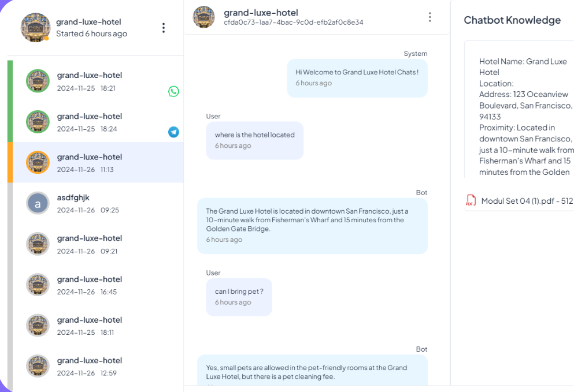Click the Hi Welcome to Grand Luxe system message

pos(357,77)
